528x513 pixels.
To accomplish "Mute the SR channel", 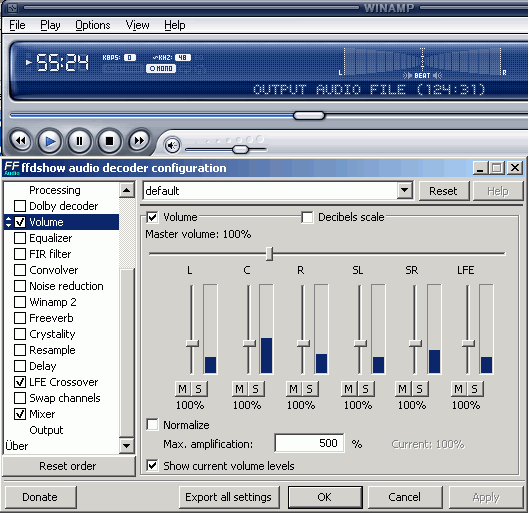I will pyautogui.click(x=402, y=389).
